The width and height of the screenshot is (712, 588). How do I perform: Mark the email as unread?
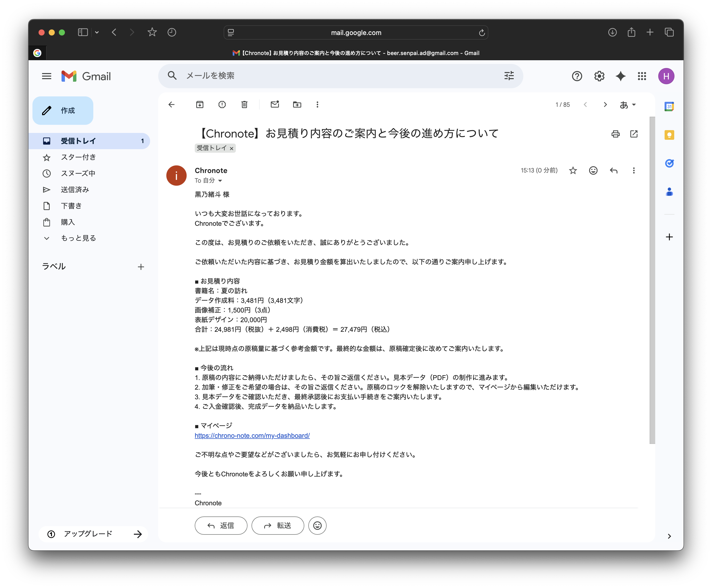pyautogui.click(x=275, y=105)
